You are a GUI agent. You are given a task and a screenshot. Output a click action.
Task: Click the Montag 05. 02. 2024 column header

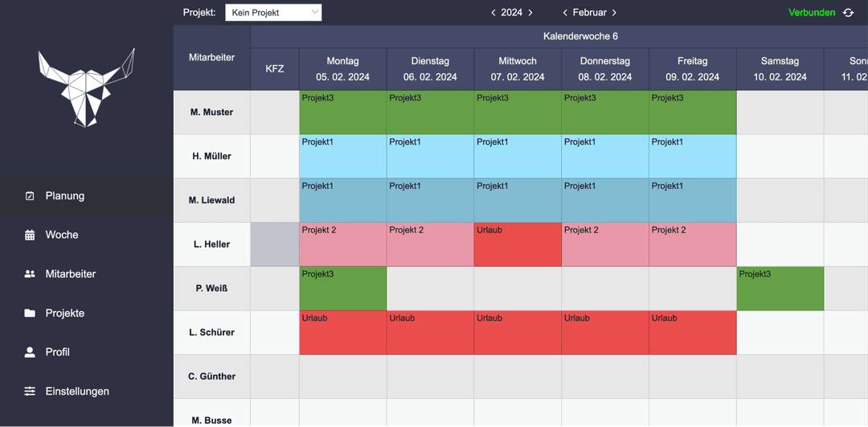342,69
